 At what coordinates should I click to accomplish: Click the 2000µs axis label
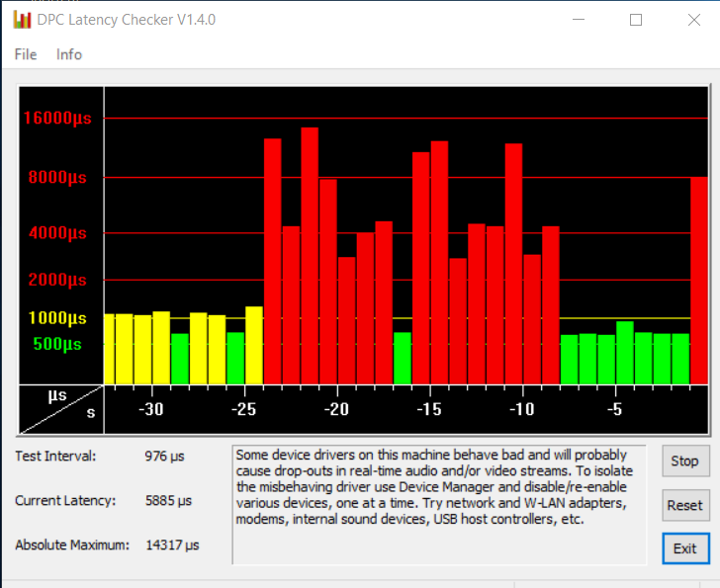click(57, 280)
